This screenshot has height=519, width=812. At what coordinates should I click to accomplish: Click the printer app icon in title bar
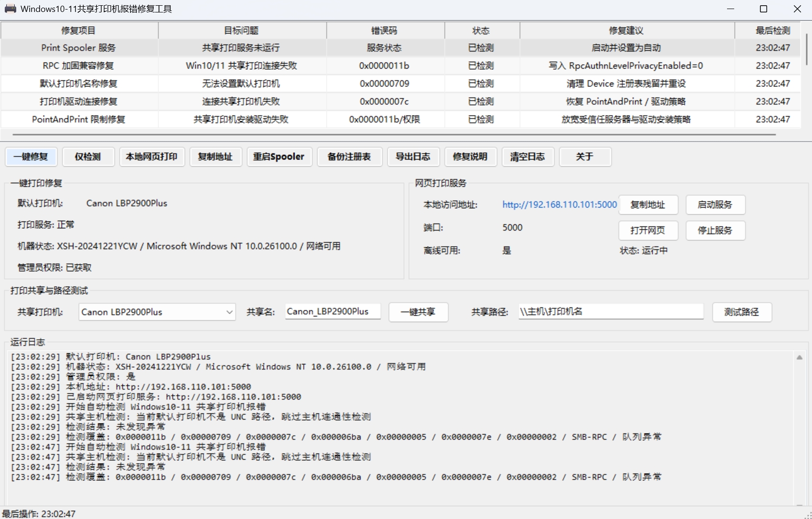pos(10,9)
